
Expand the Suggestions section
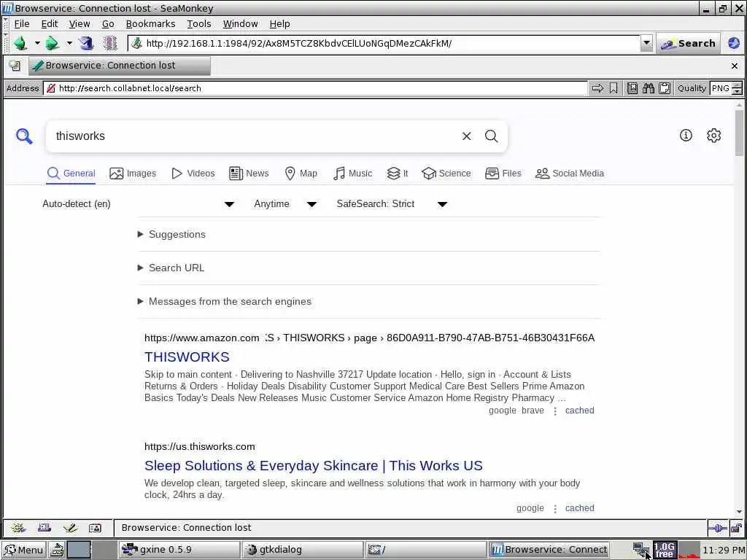172,234
